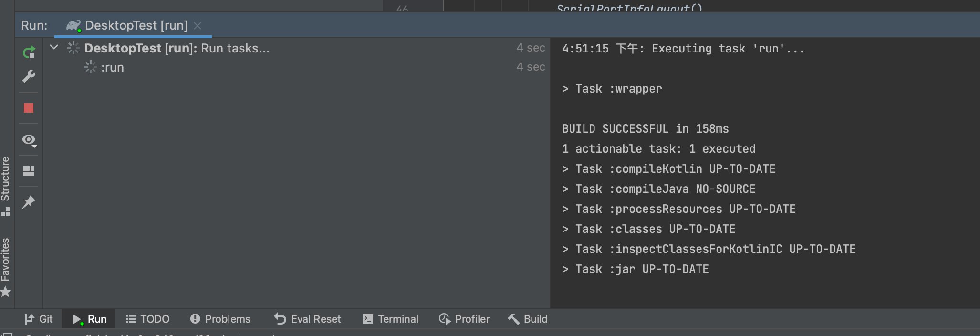Open the wrench build settings icon

[x=29, y=76]
